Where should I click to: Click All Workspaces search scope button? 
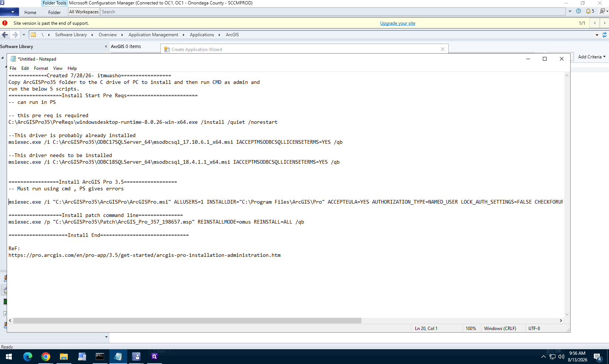coord(84,12)
